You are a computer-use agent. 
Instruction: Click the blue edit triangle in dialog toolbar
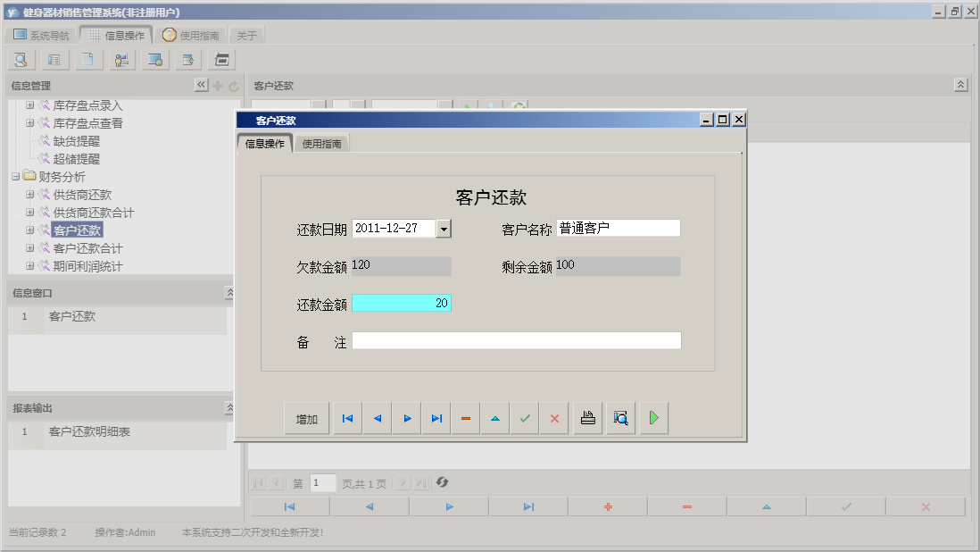(494, 417)
